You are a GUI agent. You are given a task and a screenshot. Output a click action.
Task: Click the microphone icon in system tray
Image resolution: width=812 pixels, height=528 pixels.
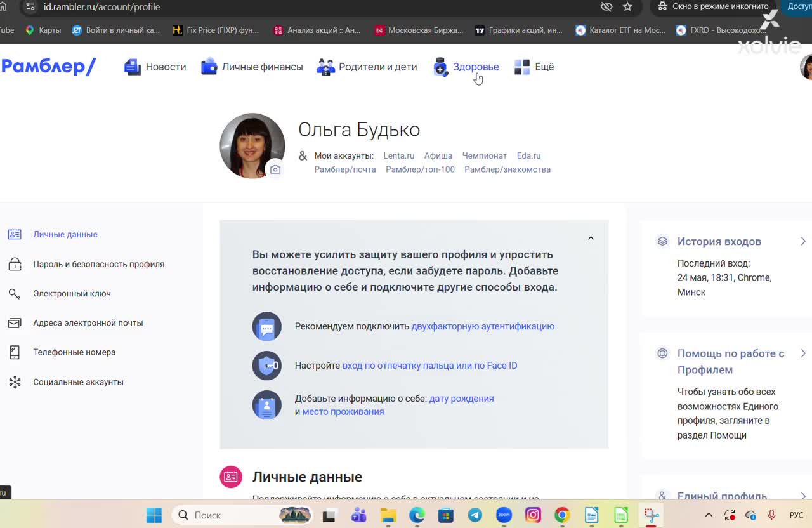771,515
